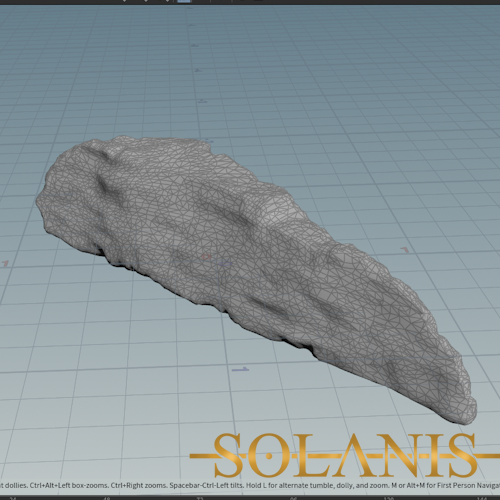
Task: Click the O with center dot in SOLANIS
Action: tap(269, 455)
